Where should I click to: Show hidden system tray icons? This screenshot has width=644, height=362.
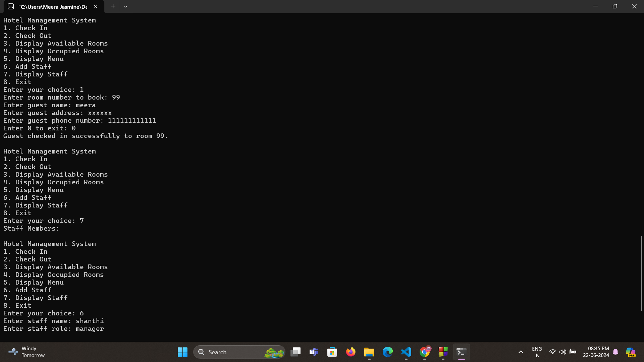pos(521,352)
